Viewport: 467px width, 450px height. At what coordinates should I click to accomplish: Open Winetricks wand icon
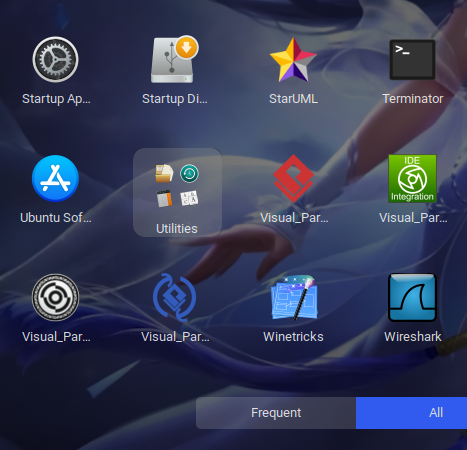(294, 297)
